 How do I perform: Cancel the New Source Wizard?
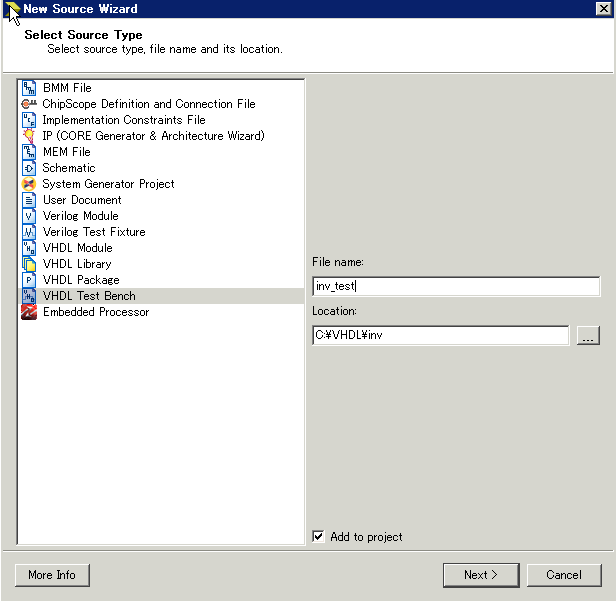(564, 575)
